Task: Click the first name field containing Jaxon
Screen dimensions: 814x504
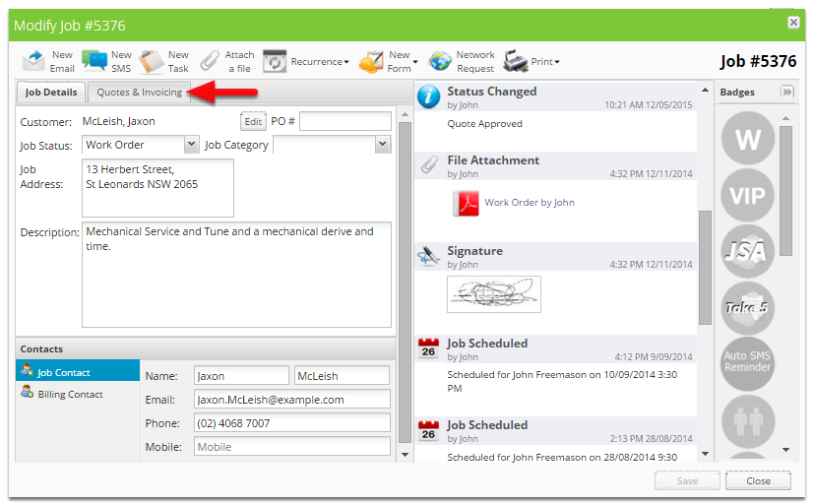Action: click(241, 375)
